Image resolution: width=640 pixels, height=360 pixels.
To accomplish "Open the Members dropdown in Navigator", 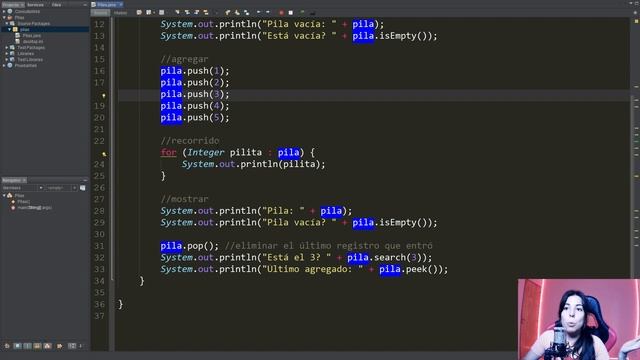I will (x=22, y=188).
